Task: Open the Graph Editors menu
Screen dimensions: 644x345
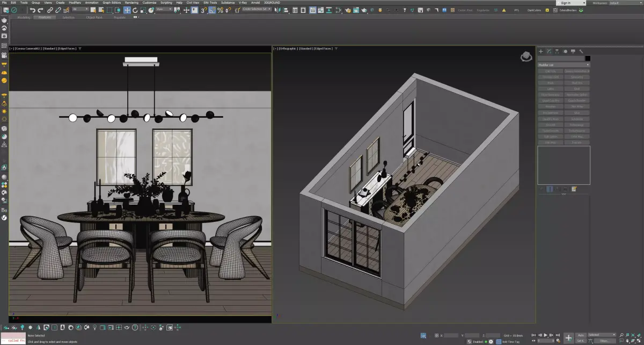Action: (x=112, y=3)
